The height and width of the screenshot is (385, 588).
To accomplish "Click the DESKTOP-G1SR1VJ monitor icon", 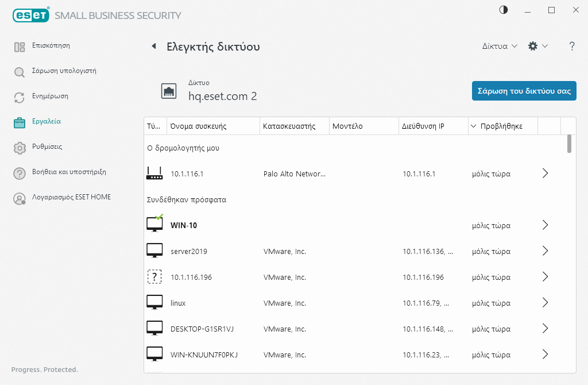I will 154,328.
